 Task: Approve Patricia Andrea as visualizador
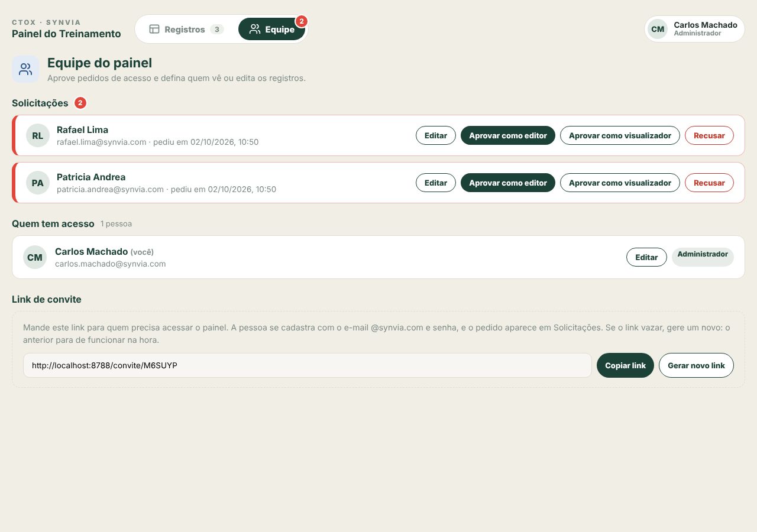pyautogui.click(x=620, y=183)
